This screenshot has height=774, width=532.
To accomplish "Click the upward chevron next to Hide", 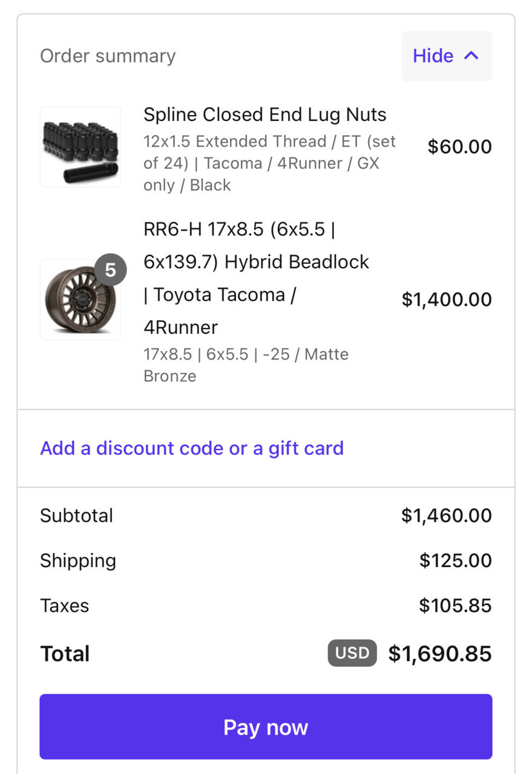I will (471, 56).
